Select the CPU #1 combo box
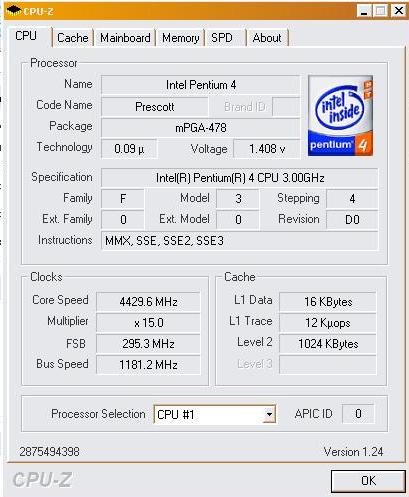The width and height of the screenshot is (409, 497). coord(215,415)
